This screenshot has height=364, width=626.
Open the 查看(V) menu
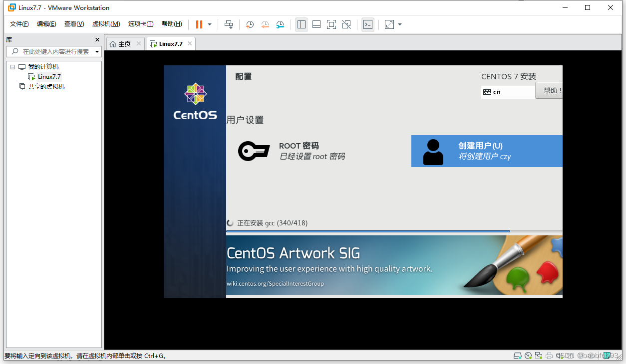pos(74,24)
